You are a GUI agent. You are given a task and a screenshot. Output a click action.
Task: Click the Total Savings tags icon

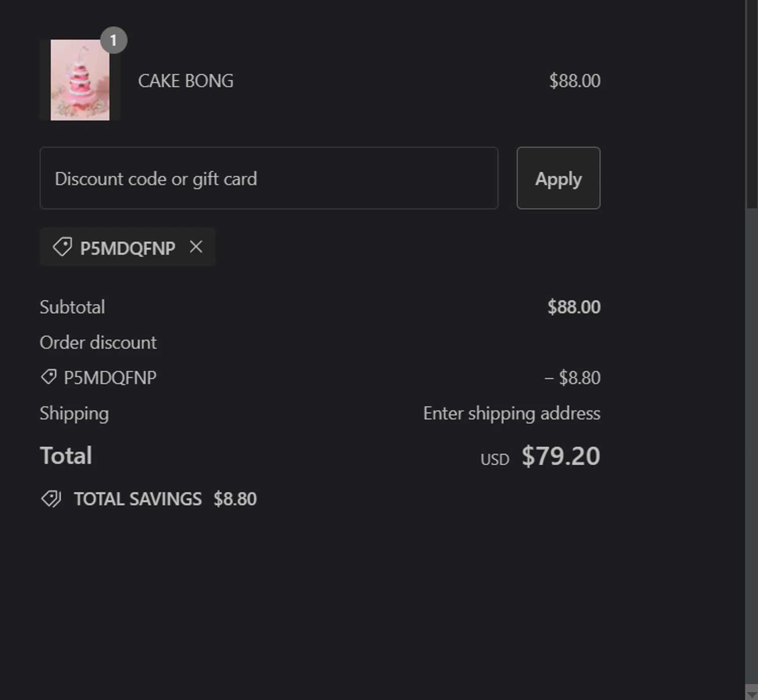pos(51,499)
